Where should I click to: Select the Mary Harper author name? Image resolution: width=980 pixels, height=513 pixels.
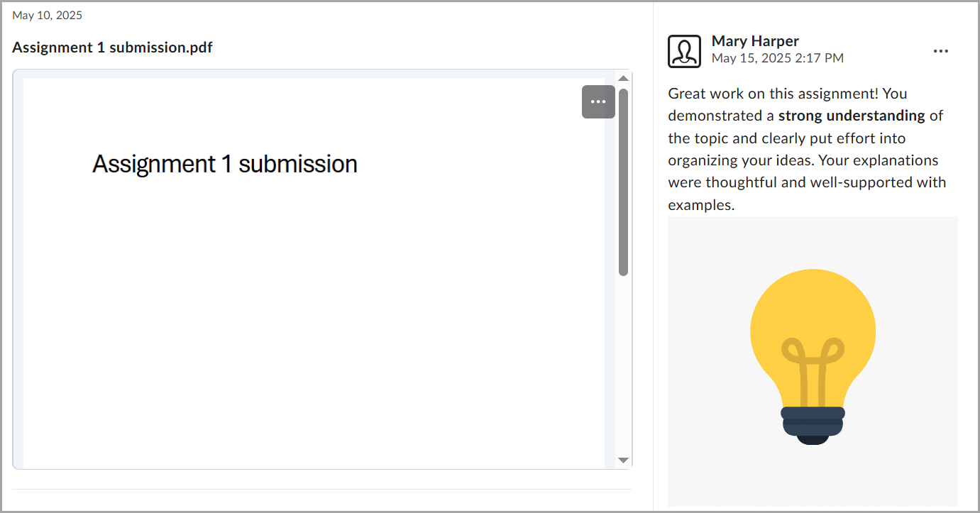pos(755,41)
